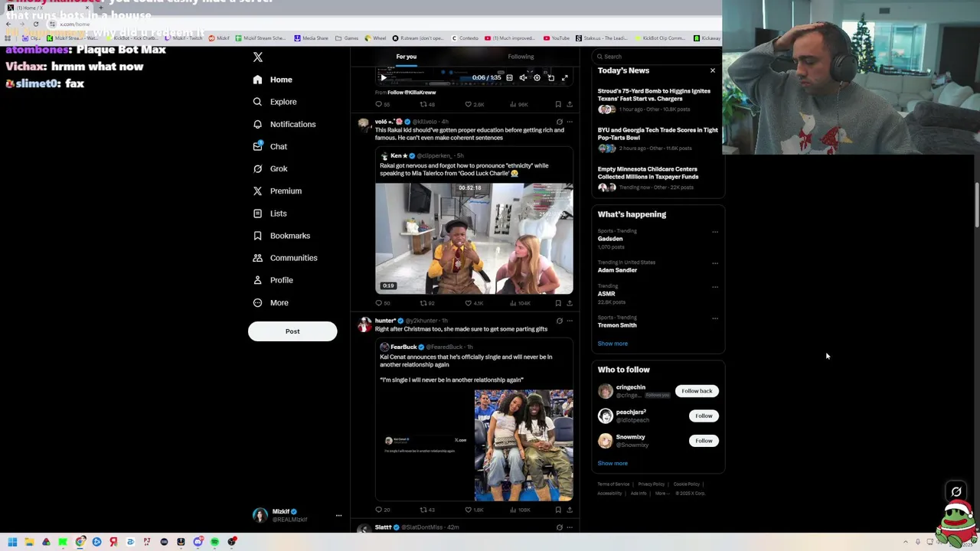Click Grok explain icon on voló's post
This screenshot has width=980, height=551.
point(559,122)
